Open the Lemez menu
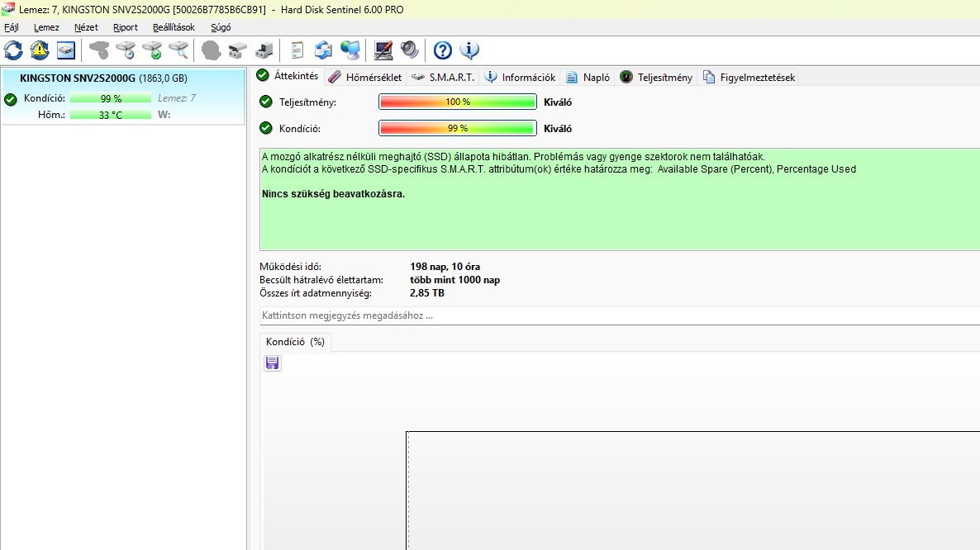 tap(46, 27)
